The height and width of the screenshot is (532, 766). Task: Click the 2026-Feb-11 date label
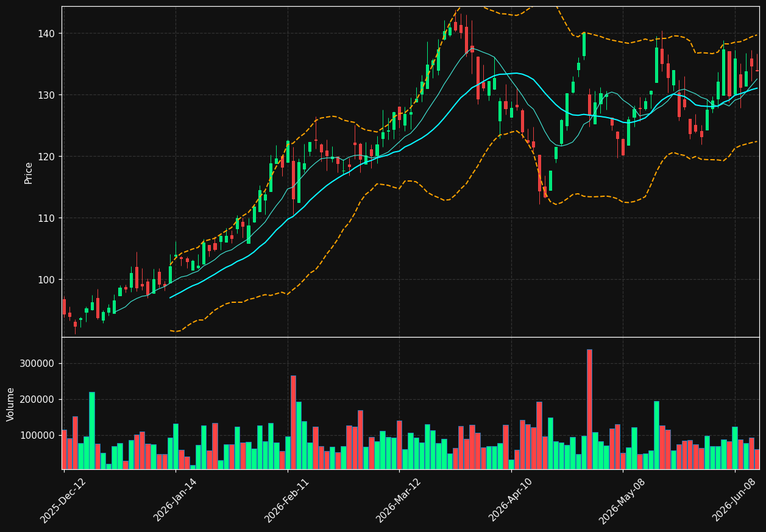[x=287, y=500]
